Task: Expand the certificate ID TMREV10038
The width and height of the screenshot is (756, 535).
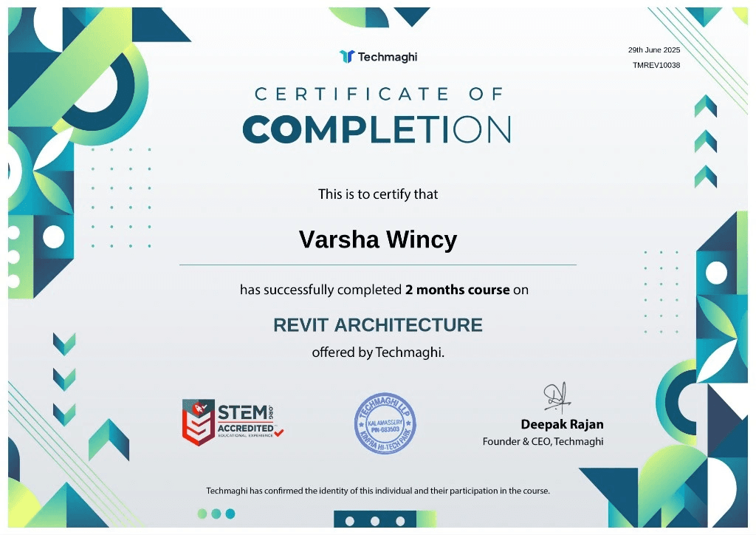Action: point(656,65)
